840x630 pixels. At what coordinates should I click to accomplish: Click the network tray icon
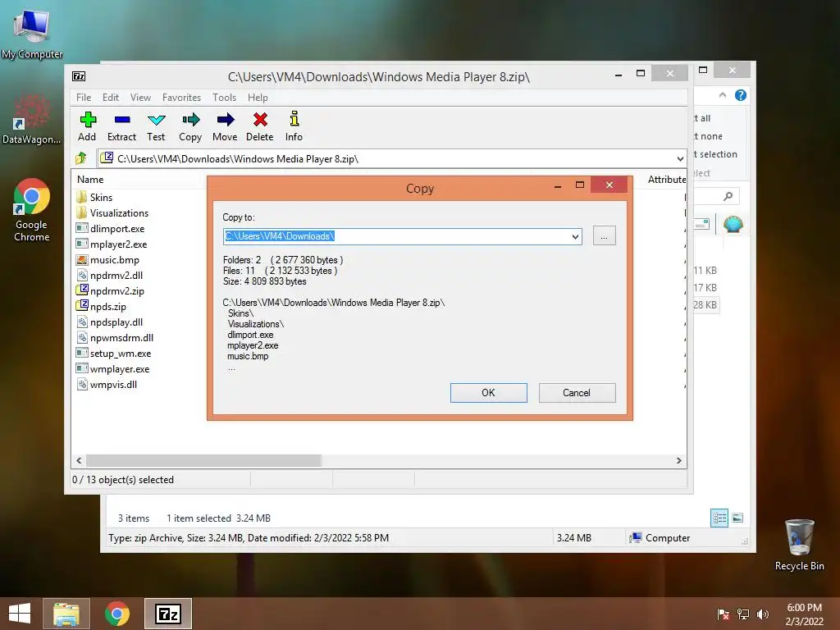743,614
